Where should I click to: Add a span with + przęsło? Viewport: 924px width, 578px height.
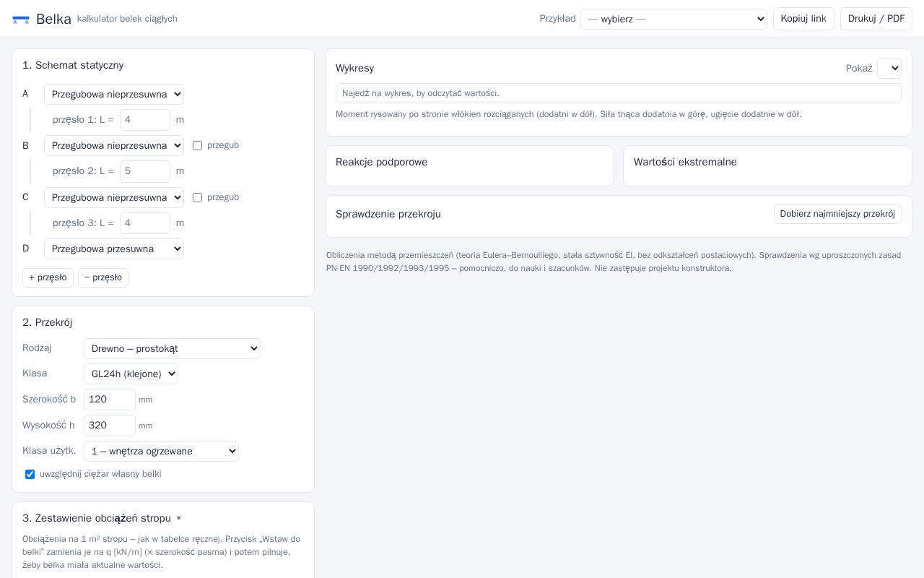48,277
